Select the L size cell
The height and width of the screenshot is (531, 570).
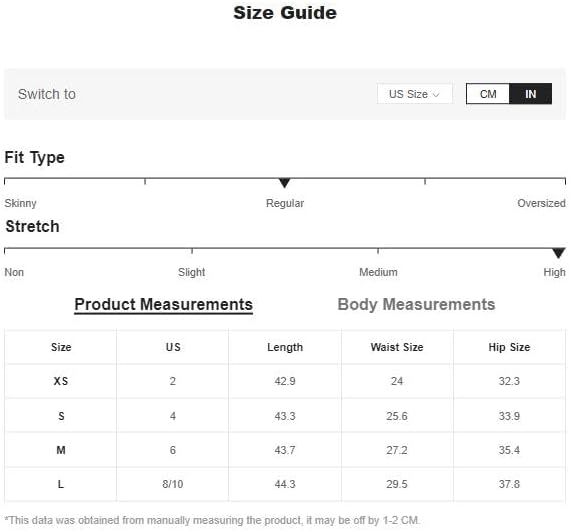(x=61, y=484)
